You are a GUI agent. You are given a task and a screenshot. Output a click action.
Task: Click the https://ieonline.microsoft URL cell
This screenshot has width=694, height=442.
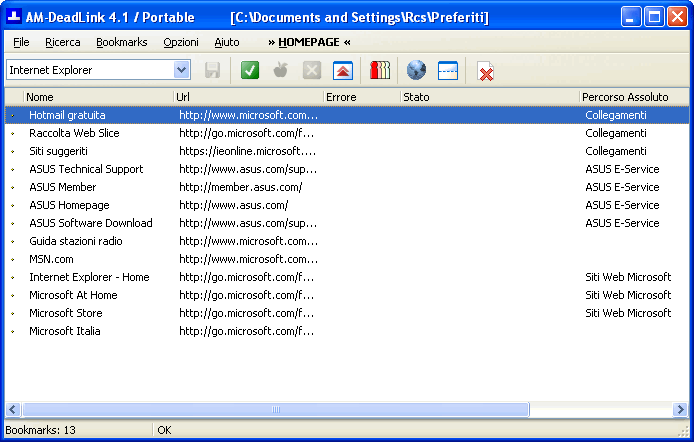point(248,151)
